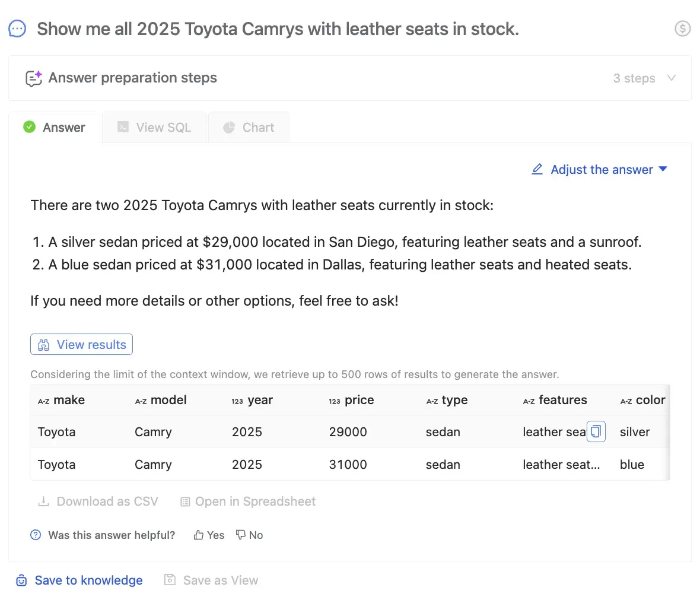Click the question mark help icon
Screen dimensions: 700x603
point(36,535)
